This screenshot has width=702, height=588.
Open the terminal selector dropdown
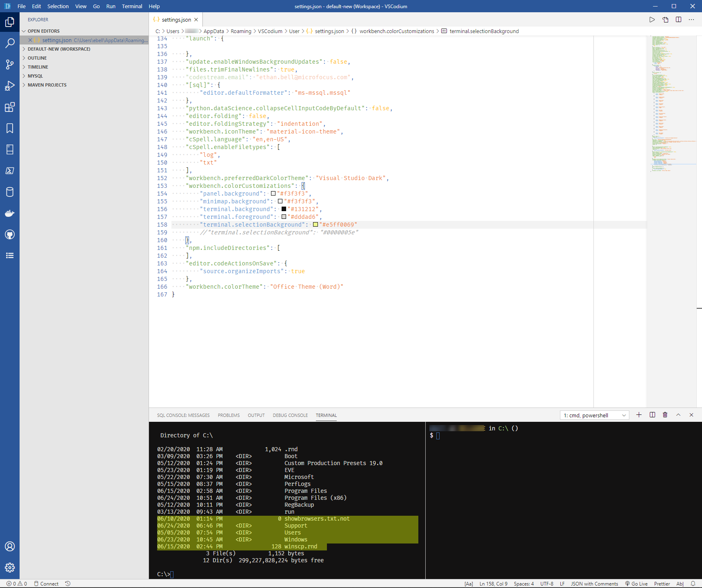point(594,415)
